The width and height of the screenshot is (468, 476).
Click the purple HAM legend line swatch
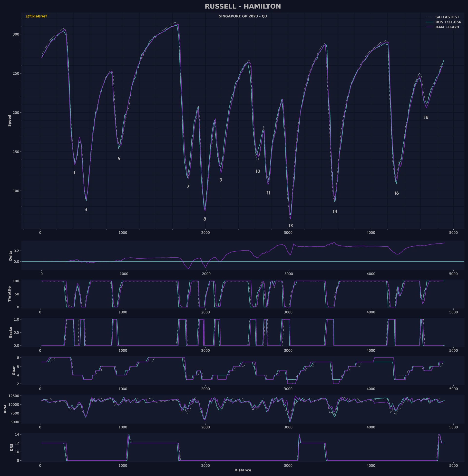[x=429, y=27]
